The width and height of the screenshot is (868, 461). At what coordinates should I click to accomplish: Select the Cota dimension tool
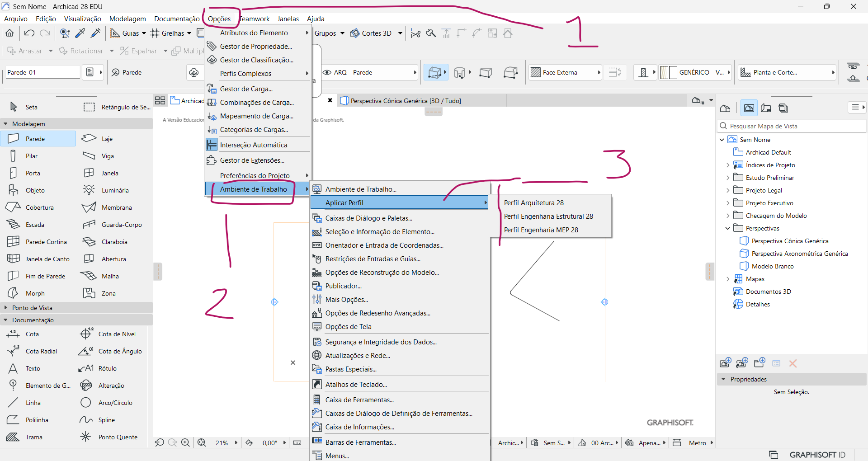click(32, 334)
